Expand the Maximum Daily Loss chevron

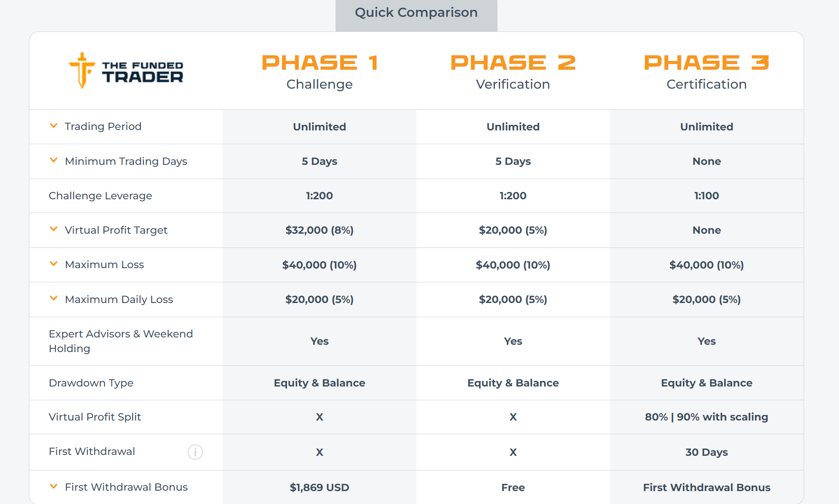pyautogui.click(x=53, y=298)
